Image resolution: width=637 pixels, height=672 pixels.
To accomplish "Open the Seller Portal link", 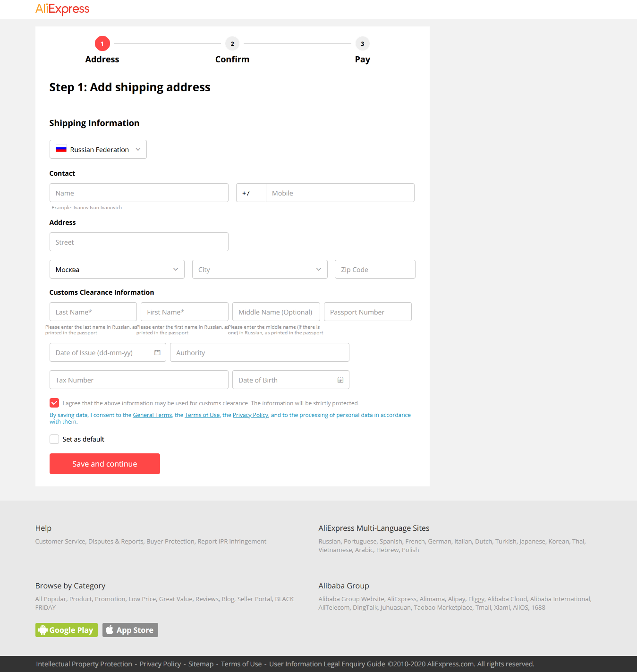I will (x=255, y=599).
